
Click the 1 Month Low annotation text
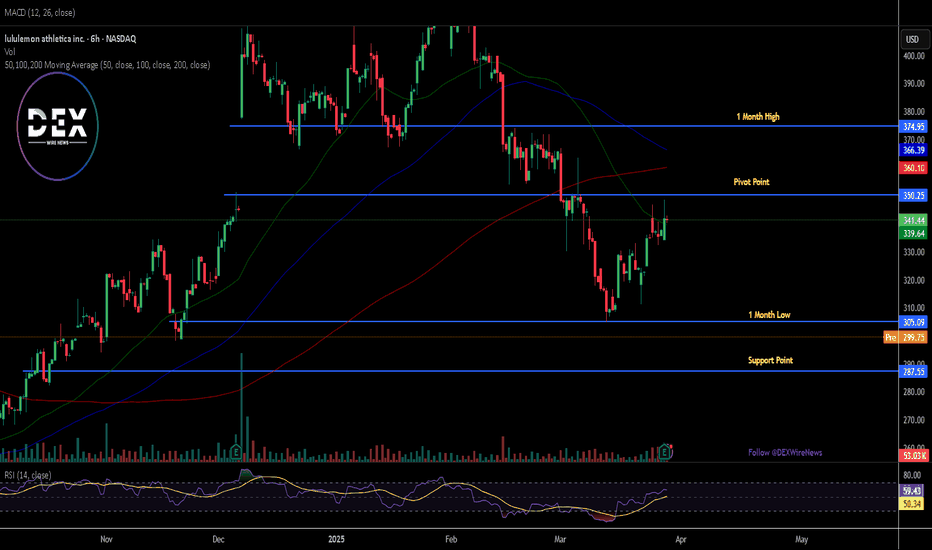click(769, 315)
